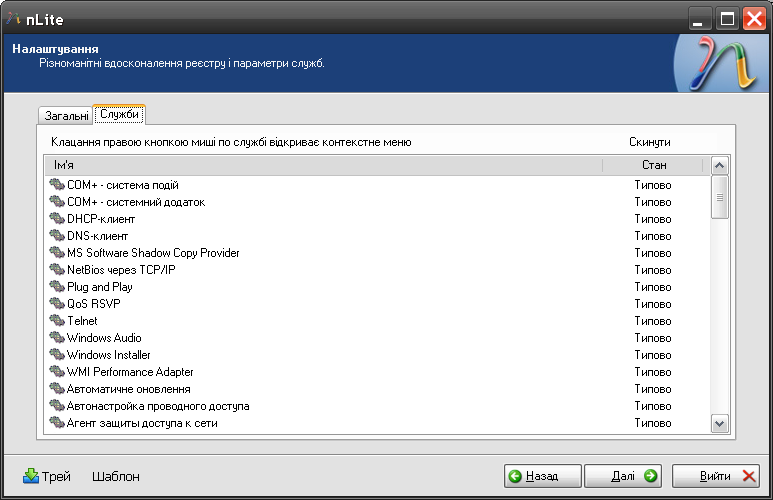Click the icon beside Автоматичне оновлення
This screenshot has width=773, height=500.
tap(57, 389)
